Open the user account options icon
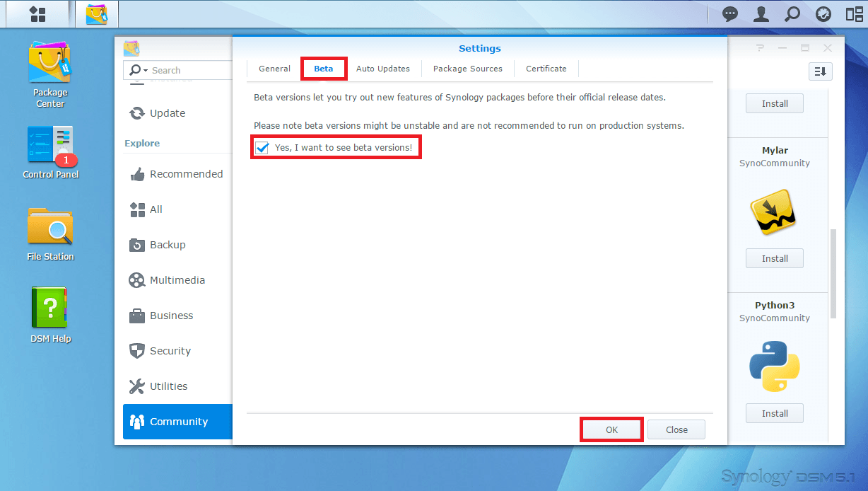 (761, 14)
